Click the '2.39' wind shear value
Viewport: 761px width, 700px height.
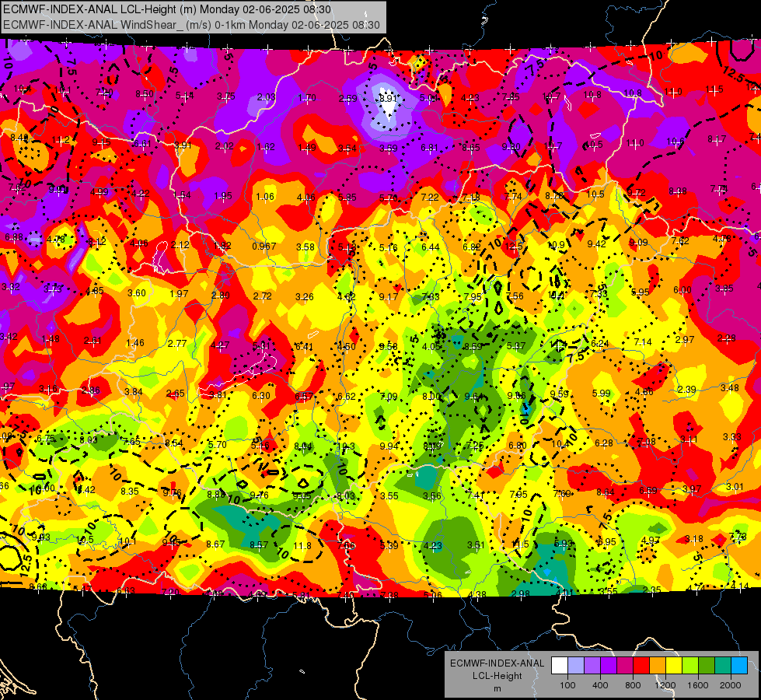point(686,390)
